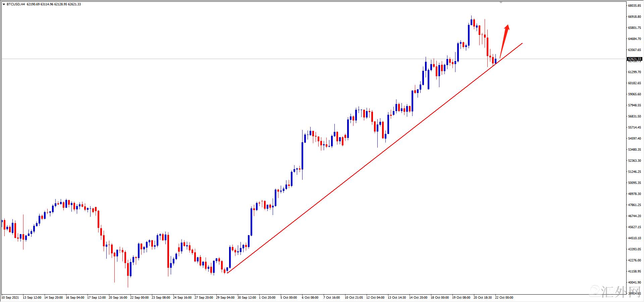644x302 pixels.
Task: Select the 46744.20 price scale label
Action: click(x=634, y=216)
